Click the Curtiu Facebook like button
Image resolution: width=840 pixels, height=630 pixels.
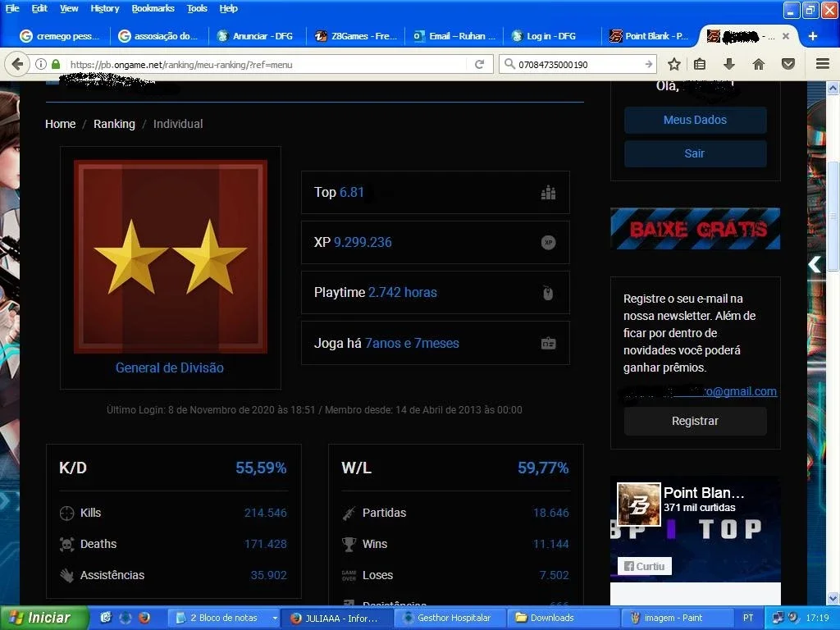click(645, 566)
